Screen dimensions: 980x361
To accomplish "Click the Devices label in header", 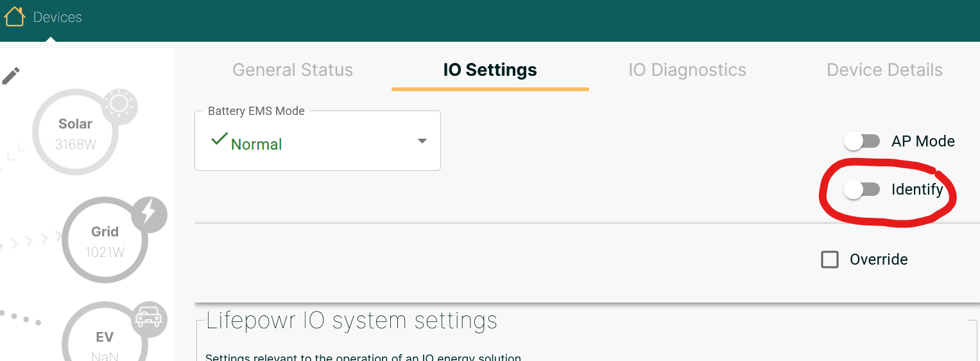I will pyautogui.click(x=58, y=17).
